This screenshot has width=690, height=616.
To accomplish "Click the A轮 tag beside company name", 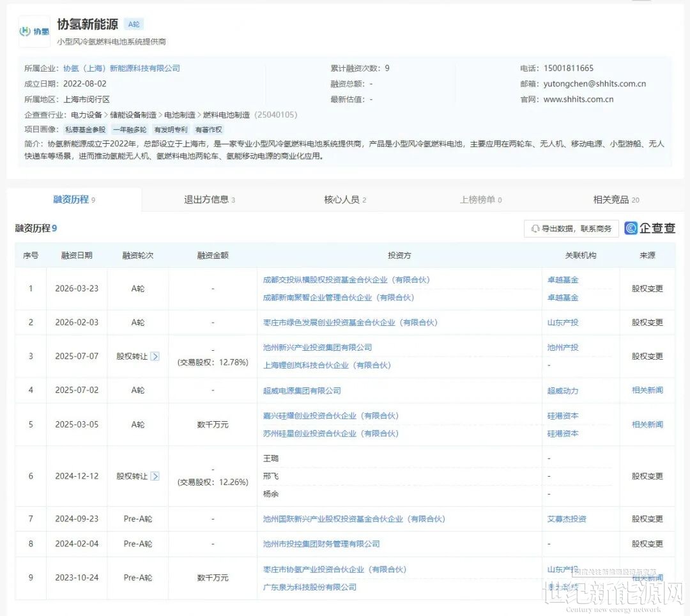I will tap(134, 24).
